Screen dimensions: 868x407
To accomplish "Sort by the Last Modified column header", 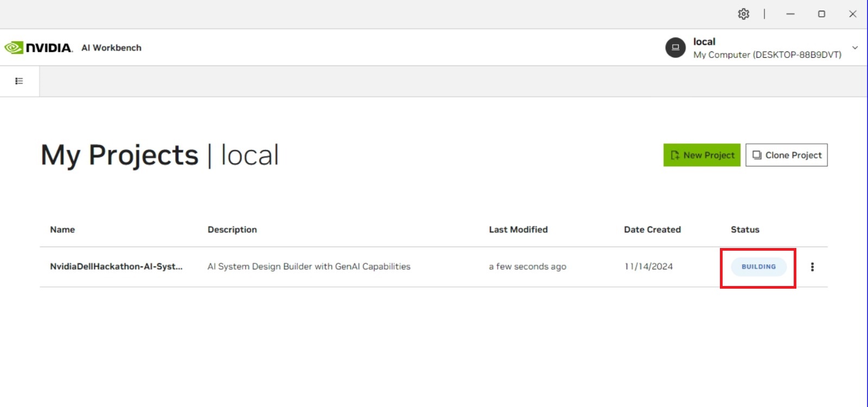I will 518,230.
